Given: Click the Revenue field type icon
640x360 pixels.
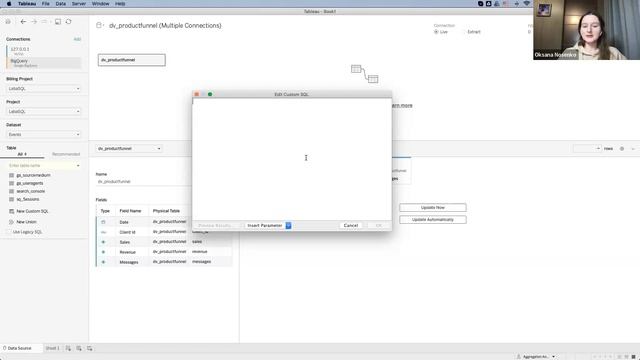Looking at the screenshot, I should tap(103, 252).
